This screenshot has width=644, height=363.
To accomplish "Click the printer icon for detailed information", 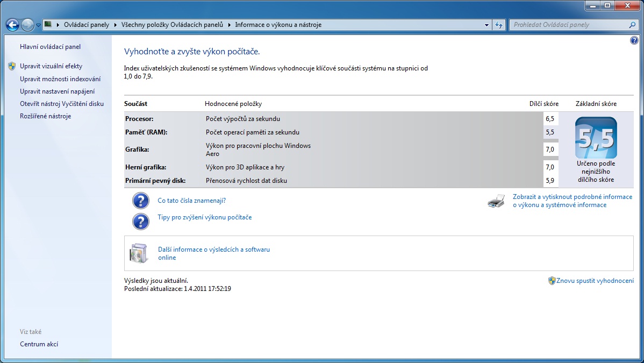I will click(496, 201).
